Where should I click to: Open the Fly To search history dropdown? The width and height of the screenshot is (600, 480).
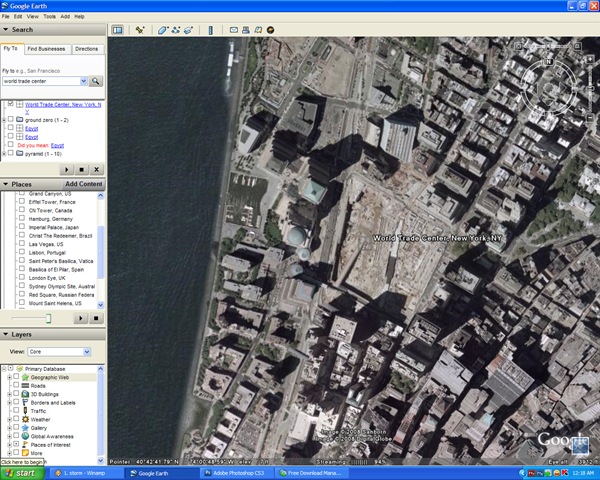83,81
